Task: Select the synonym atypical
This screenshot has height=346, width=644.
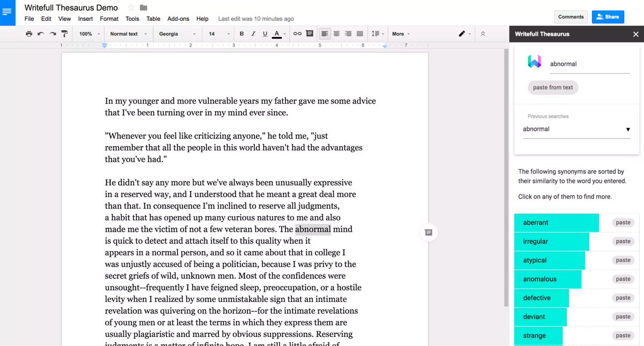Action: [x=550, y=260]
